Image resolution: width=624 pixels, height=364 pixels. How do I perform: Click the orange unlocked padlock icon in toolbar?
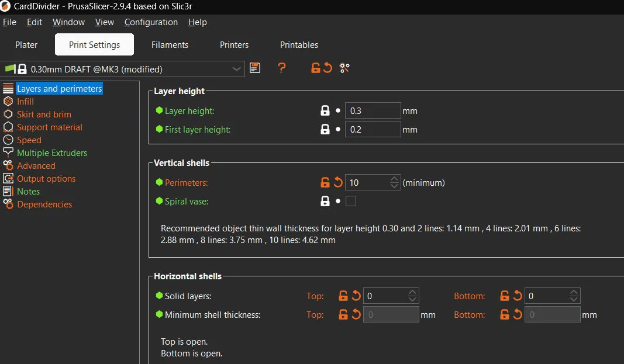[316, 68]
